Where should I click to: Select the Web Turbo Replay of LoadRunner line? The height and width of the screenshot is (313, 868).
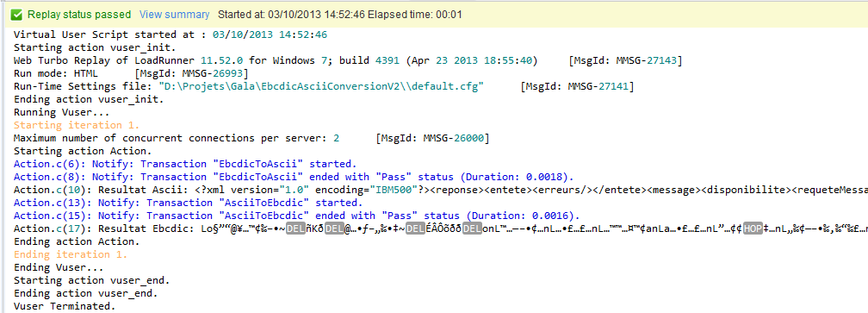348,60
